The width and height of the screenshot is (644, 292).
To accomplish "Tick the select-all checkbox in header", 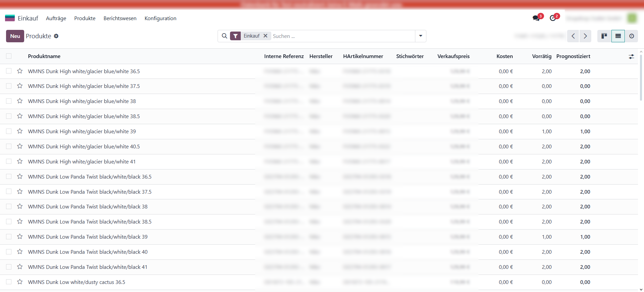I will (x=9, y=56).
